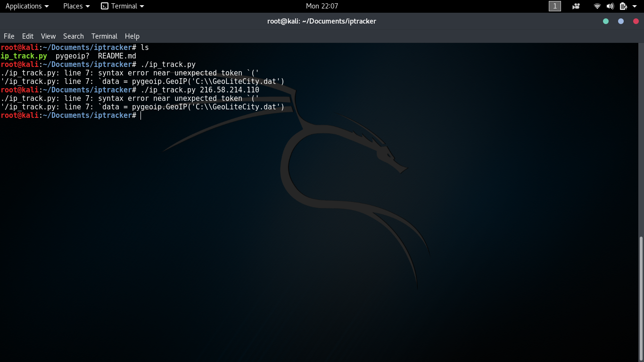Click the screen recording camera icon
Screen dimensions: 644x362
pos(576,6)
